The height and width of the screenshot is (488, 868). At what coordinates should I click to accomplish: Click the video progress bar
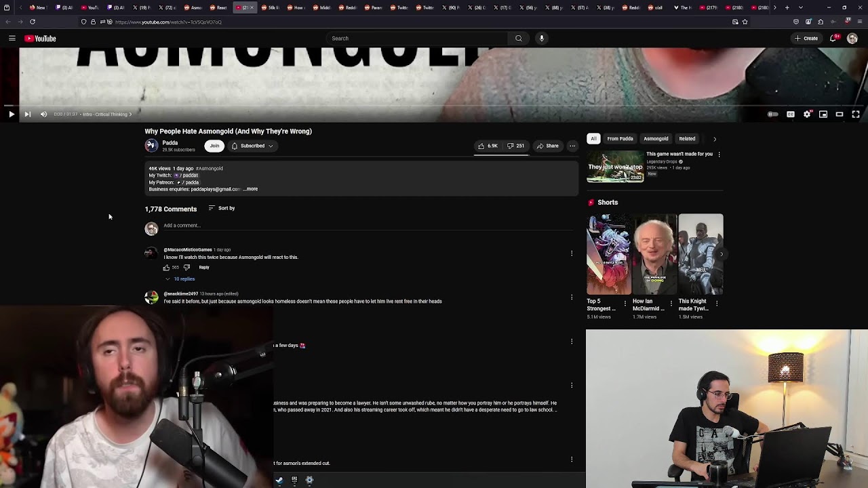pyautogui.click(x=434, y=106)
